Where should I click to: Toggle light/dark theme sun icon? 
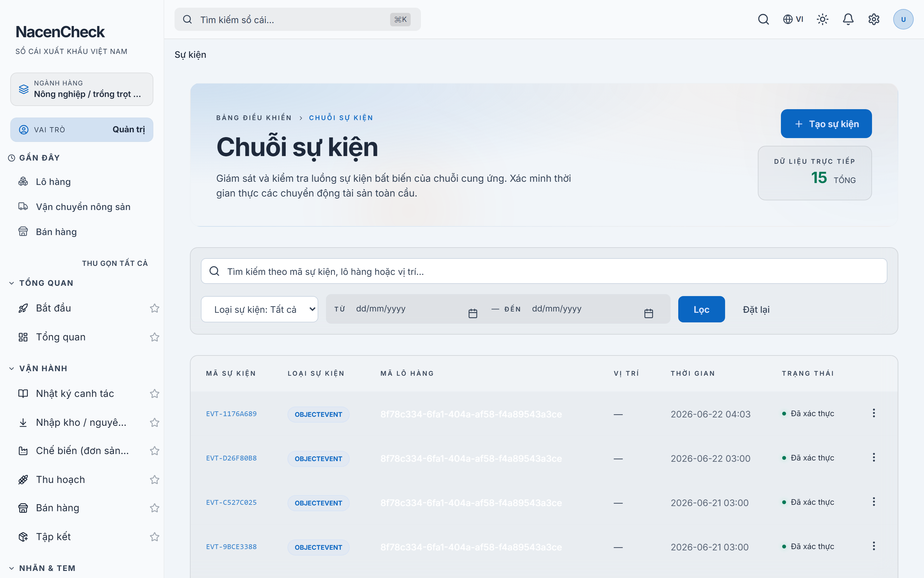click(822, 19)
